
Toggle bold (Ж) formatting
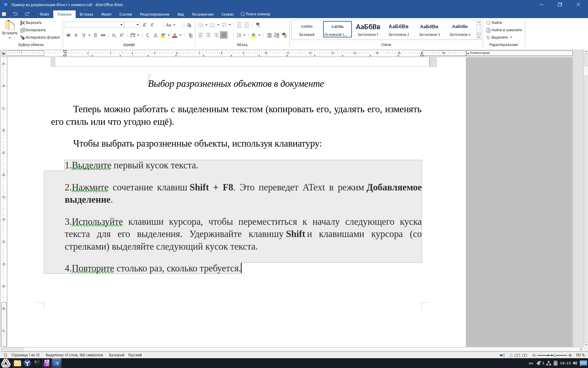68,35
